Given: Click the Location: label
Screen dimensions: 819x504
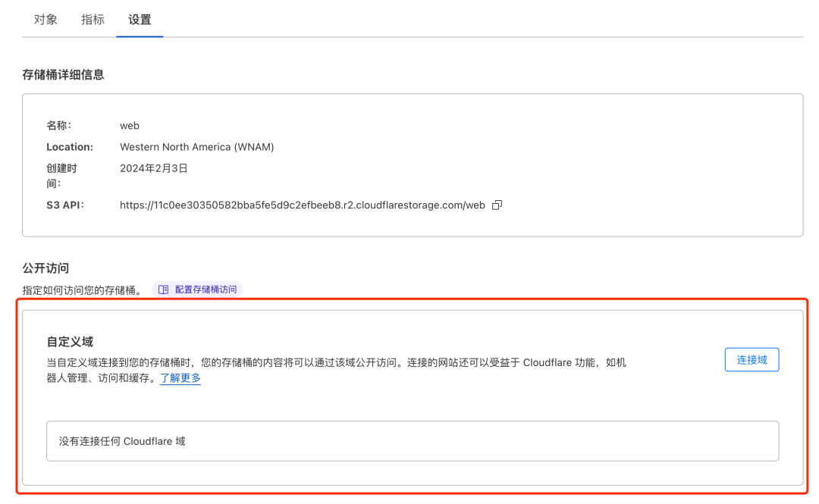Looking at the screenshot, I should pos(70,147).
